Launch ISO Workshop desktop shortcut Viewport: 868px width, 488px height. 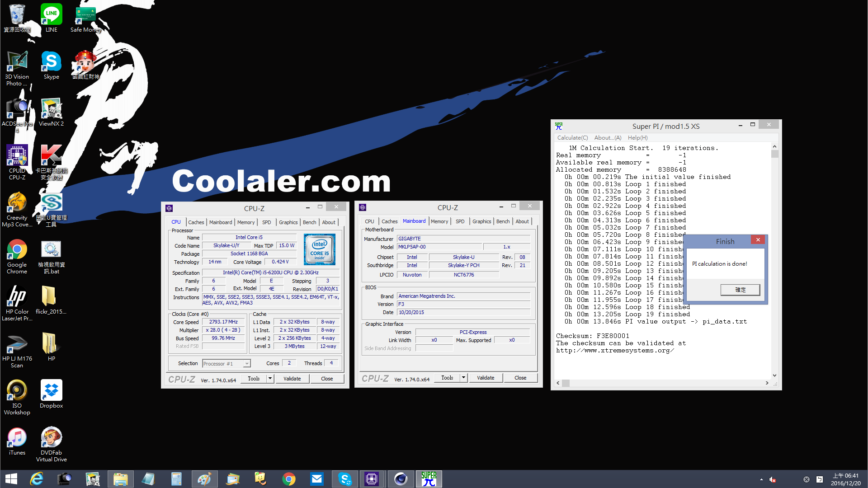click(17, 397)
